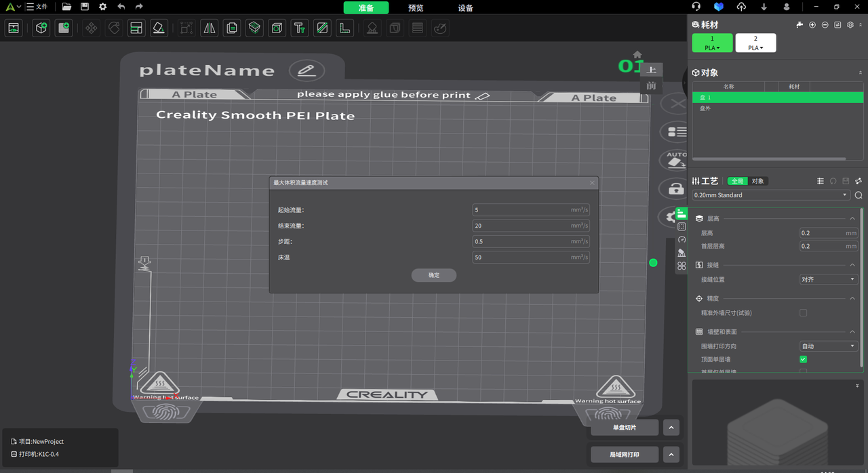The height and width of the screenshot is (473, 868).
Task: Switch process scope to 全局
Action: point(737,181)
